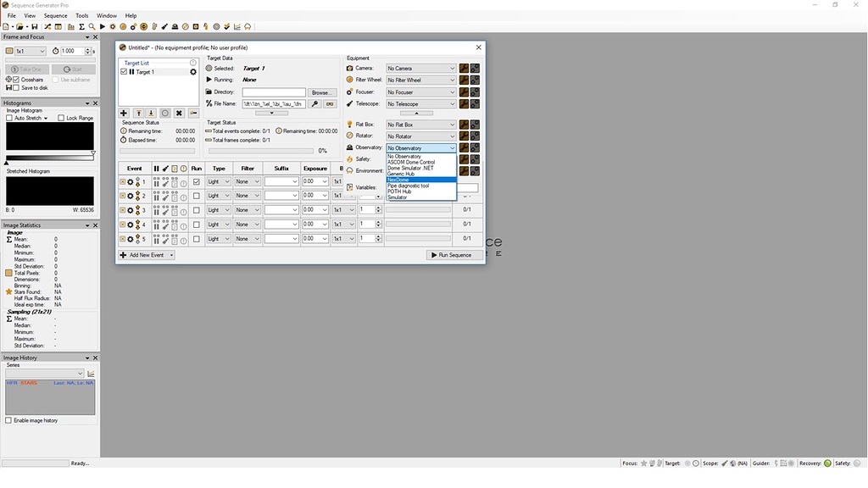Add a new target with the plus icon
The image size is (868, 488).
(124, 113)
